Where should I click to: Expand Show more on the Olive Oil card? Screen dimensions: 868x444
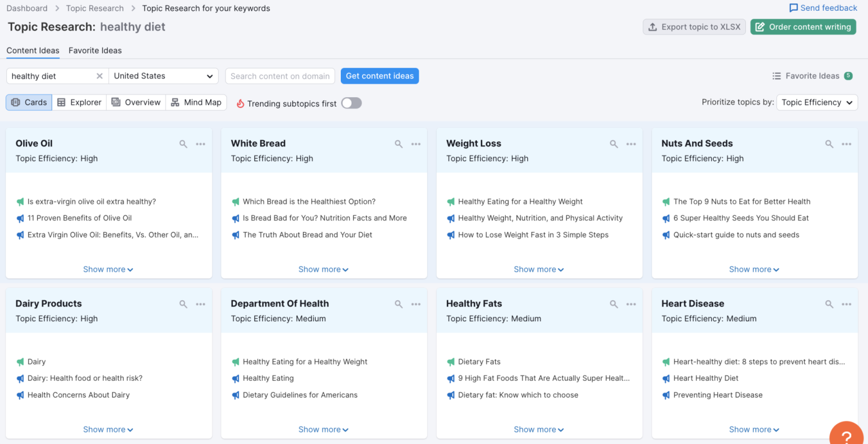click(x=108, y=269)
